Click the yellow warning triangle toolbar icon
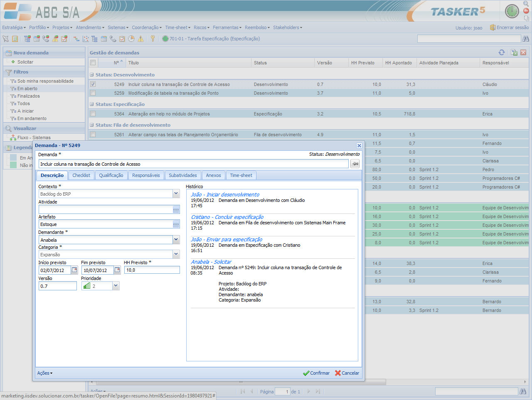This screenshot has width=532, height=400. pos(140,39)
